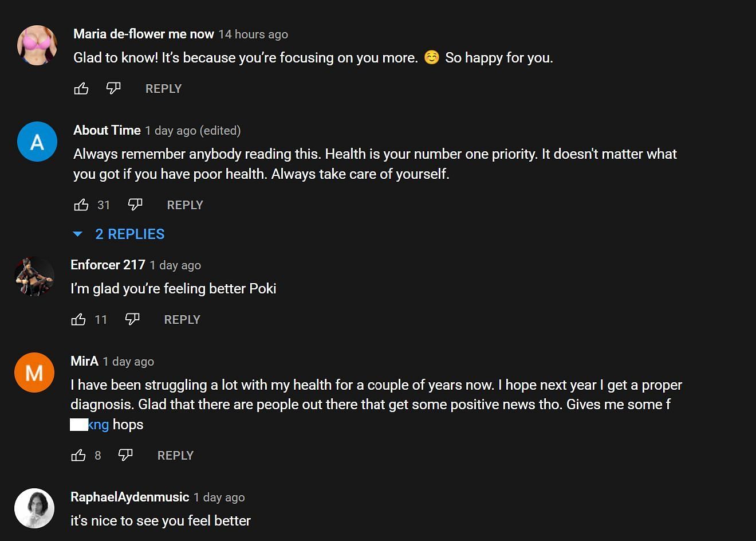Screen dimensions: 756x541
Task: Thumbs up Enforcer 217's comment
Action: click(78, 320)
